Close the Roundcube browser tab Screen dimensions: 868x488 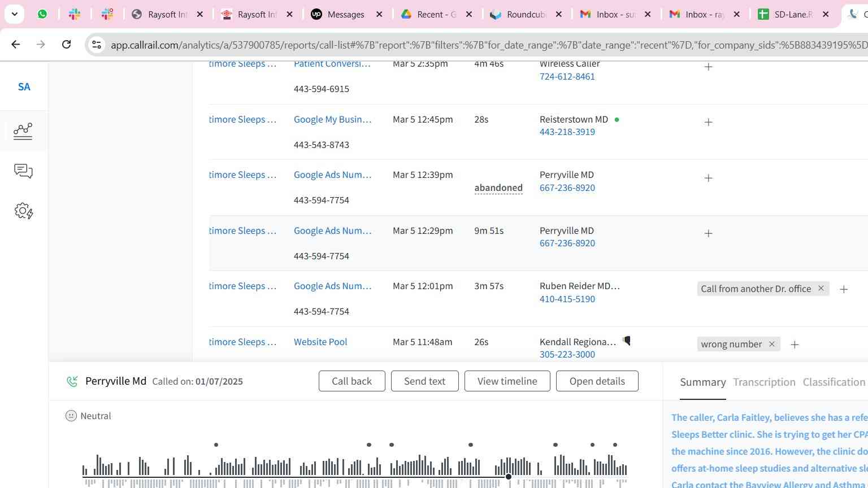click(x=558, y=15)
